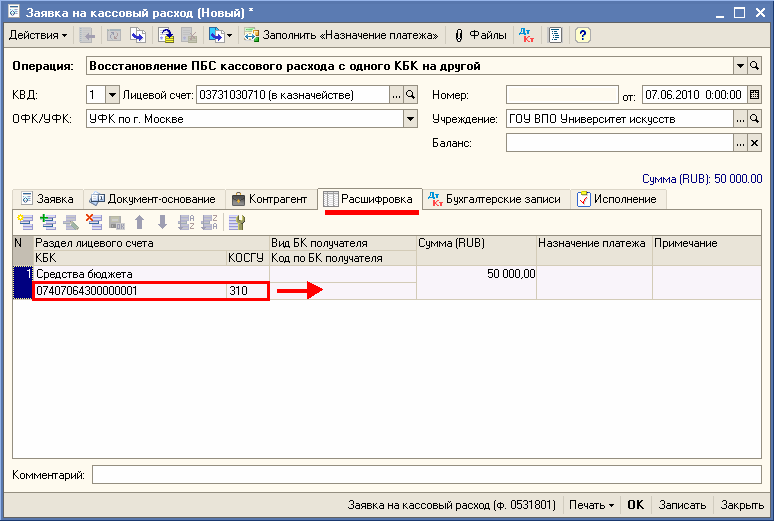
Task: Click table settings wrench icon
Action: (x=237, y=223)
